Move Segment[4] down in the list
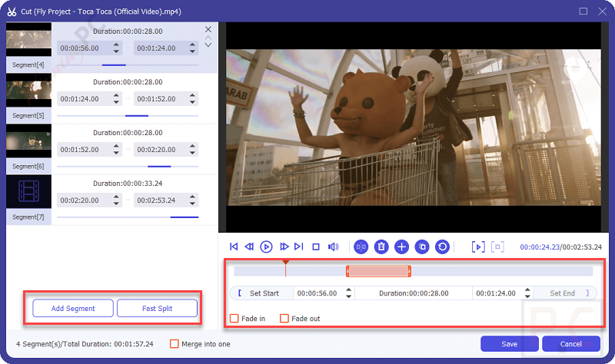This screenshot has width=615, height=364. pyautogui.click(x=208, y=45)
